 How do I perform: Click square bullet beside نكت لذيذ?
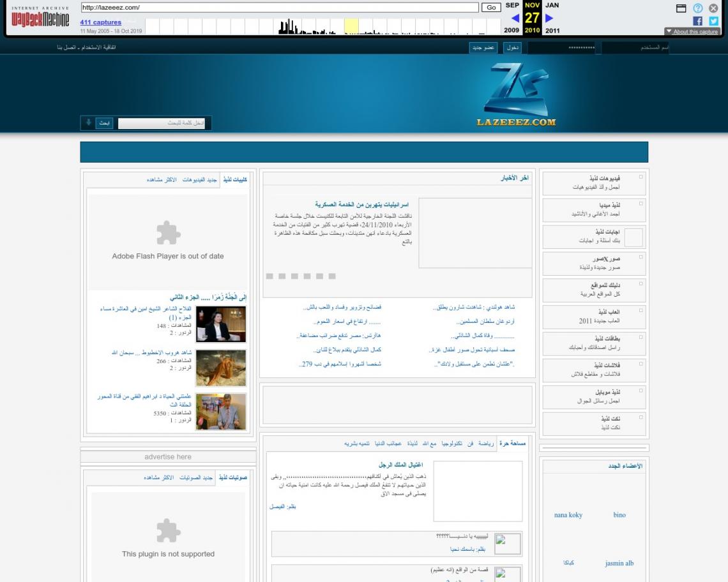pos(641,417)
